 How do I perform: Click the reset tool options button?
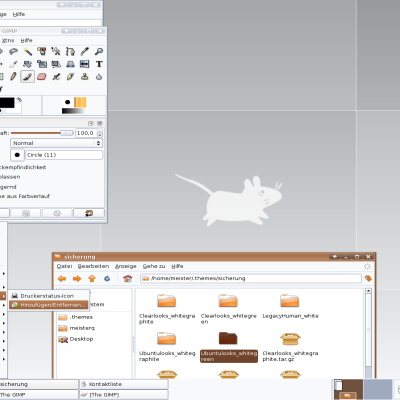point(89,213)
